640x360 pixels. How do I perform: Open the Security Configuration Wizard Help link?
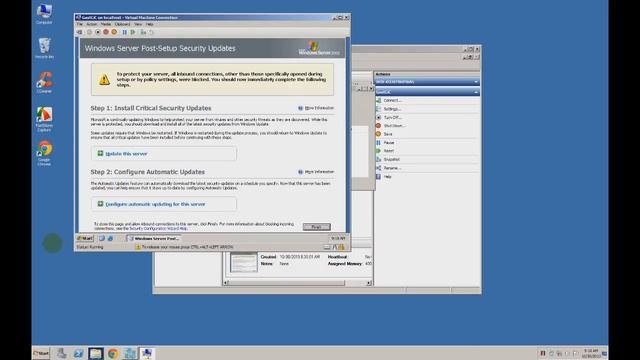coord(158,229)
